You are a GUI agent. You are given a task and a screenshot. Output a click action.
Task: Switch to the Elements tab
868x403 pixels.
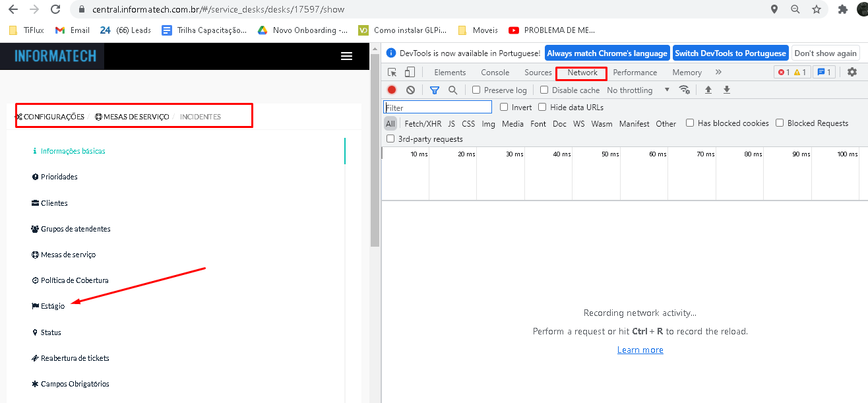(450, 73)
